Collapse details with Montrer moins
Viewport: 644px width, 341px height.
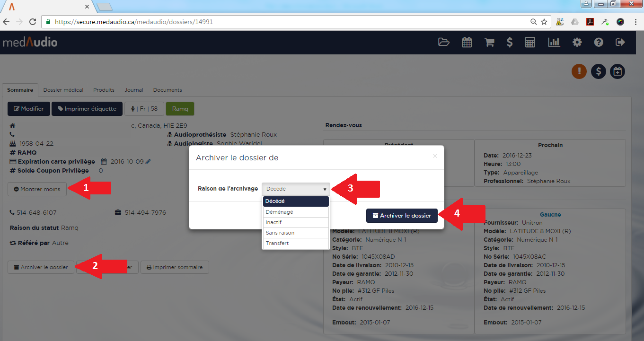click(37, 189)
